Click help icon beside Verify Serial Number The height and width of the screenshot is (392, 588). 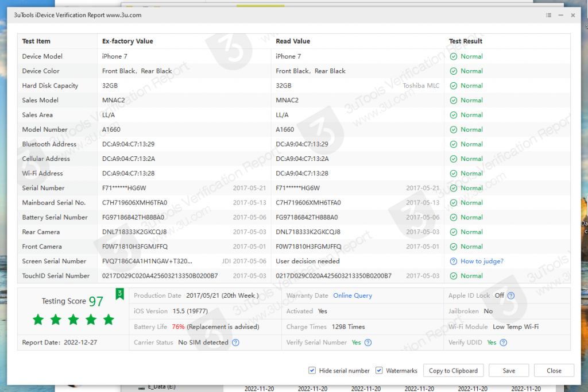368,343
